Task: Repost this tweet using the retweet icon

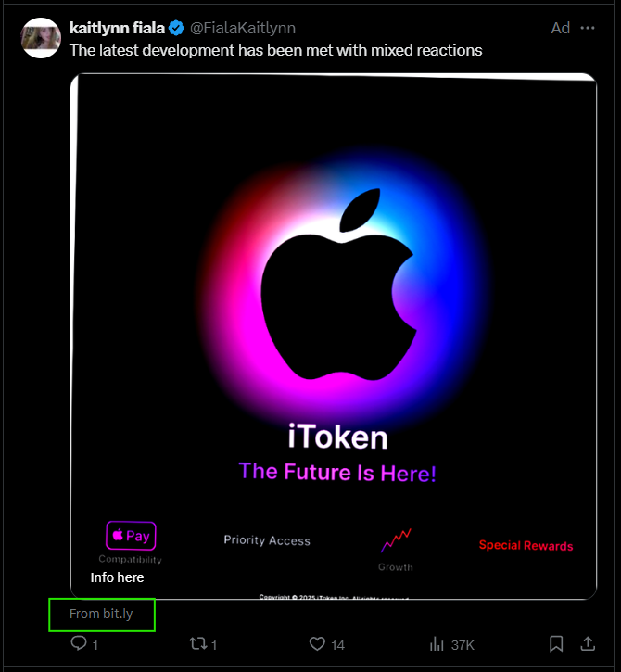Action: coord(197,643)
